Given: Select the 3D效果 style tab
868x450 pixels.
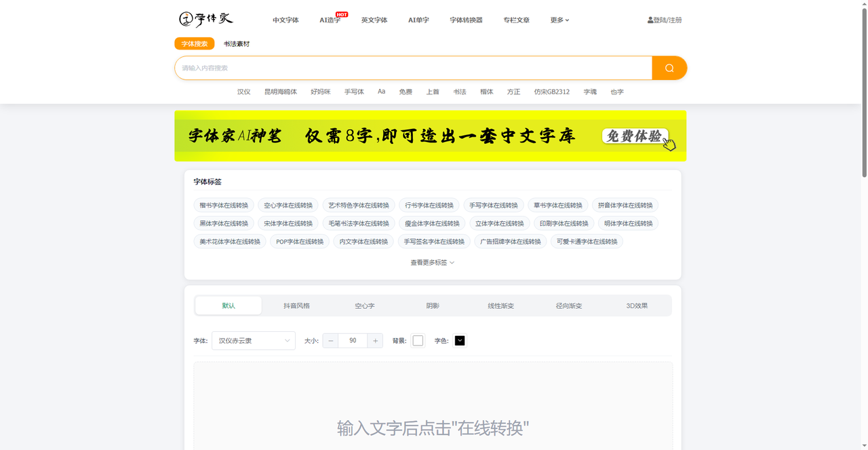Looking at the screenshot, I should (x=637, y=305).
